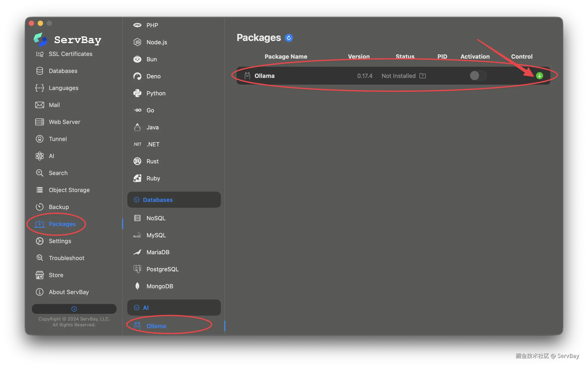Open the PostgreSQL package list
This screenshot has width=588, height=368.
[x=162, y=269]
